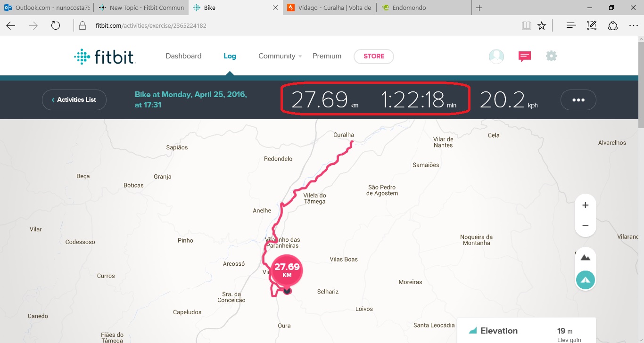Close the Bike tab

(275, 8)
